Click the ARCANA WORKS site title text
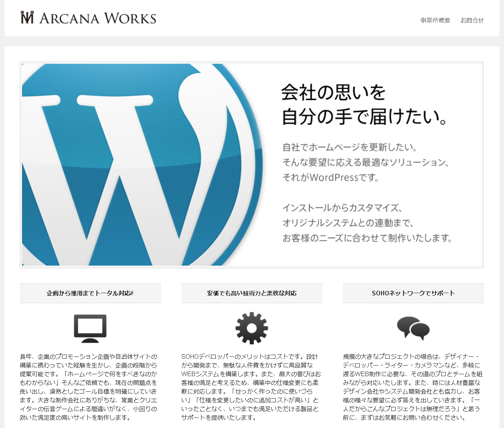The height and width of the screenshot is (428, 504). point(97,18)
